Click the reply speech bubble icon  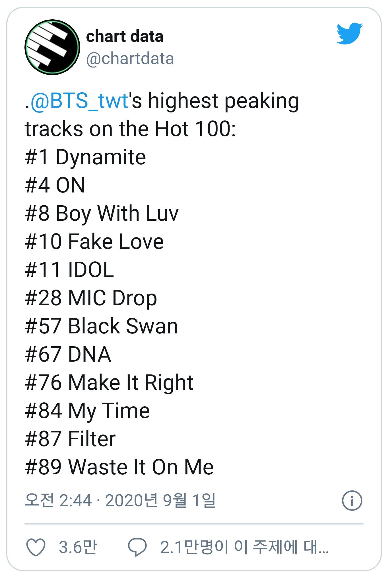[137, 547]
